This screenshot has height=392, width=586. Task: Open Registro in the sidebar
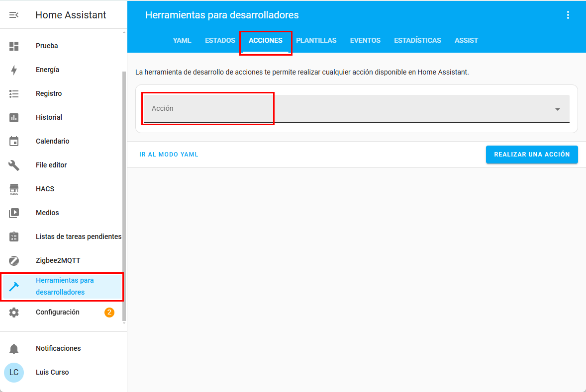(x=49, y=94)
